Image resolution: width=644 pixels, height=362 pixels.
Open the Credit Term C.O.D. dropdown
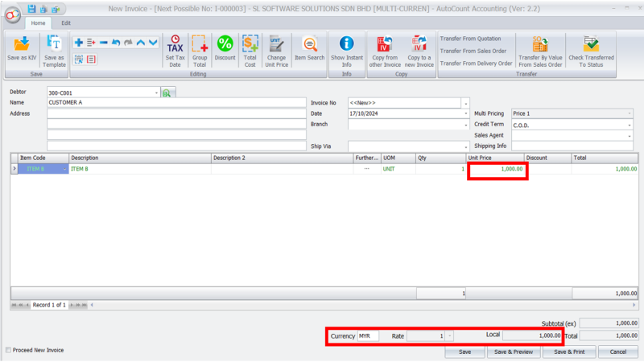pyautogui.click(x=630, y=125)
